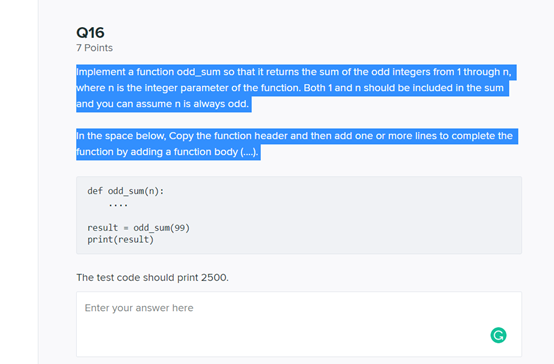Click the Q16 question heading

[90, 33]
